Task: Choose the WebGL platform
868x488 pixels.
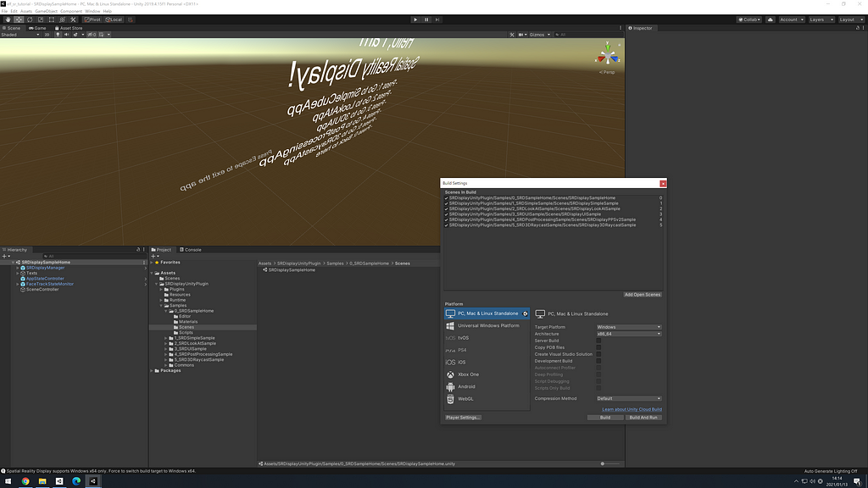Action: click(x=465, y=398)
